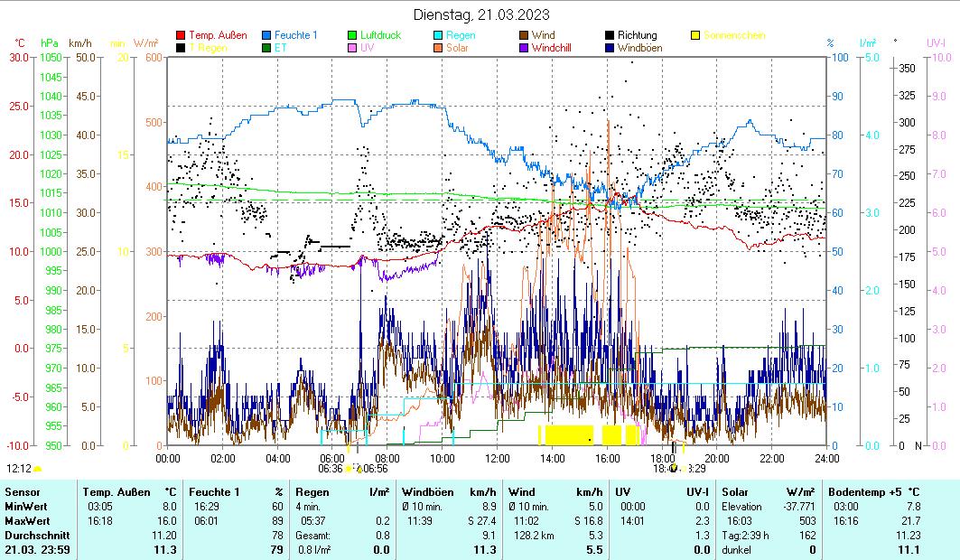Select the "dunkel" status text

[737, 550]
